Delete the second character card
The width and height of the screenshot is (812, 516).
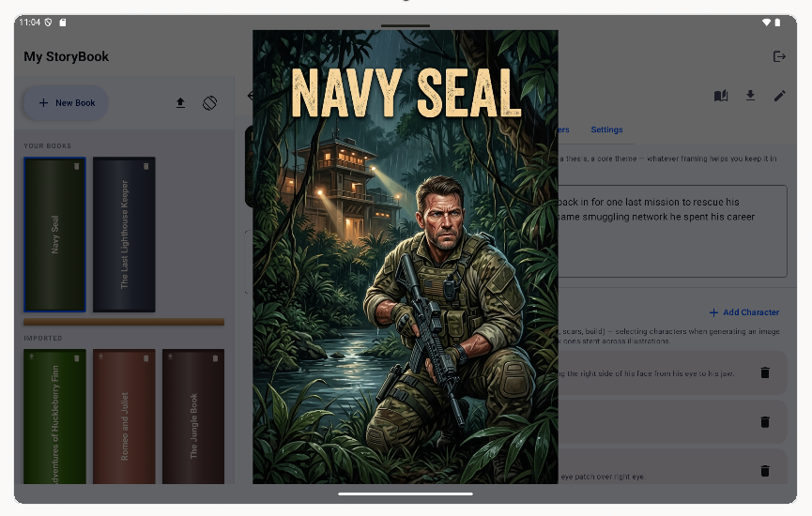pyautogui.click(x=765, y=422)
